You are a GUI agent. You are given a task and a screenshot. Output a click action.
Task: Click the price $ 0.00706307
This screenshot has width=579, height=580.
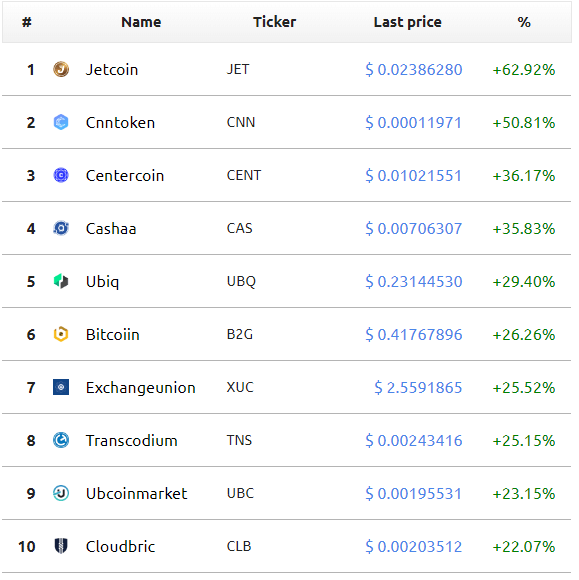tap(414, 228)
